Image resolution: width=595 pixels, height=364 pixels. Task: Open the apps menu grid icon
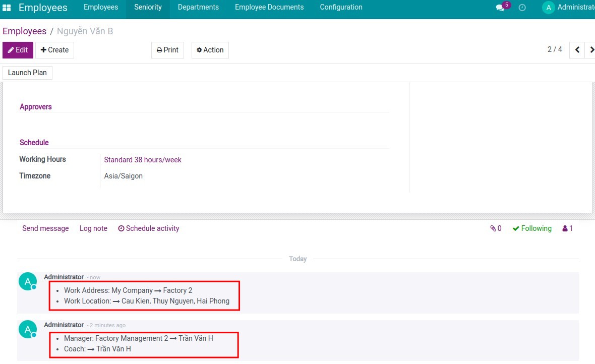[7, 7]
